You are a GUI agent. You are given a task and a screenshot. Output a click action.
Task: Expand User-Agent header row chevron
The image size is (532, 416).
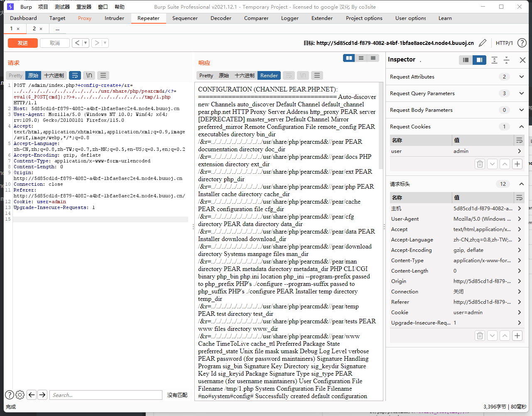pos(519,219)
